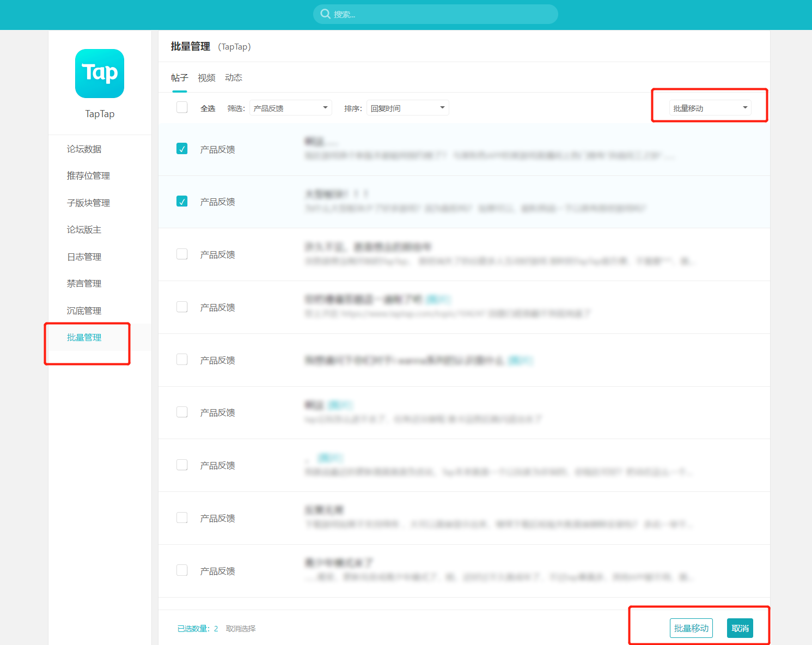Go to 禁言管理 in the sidebar

(x=84, y=284)
